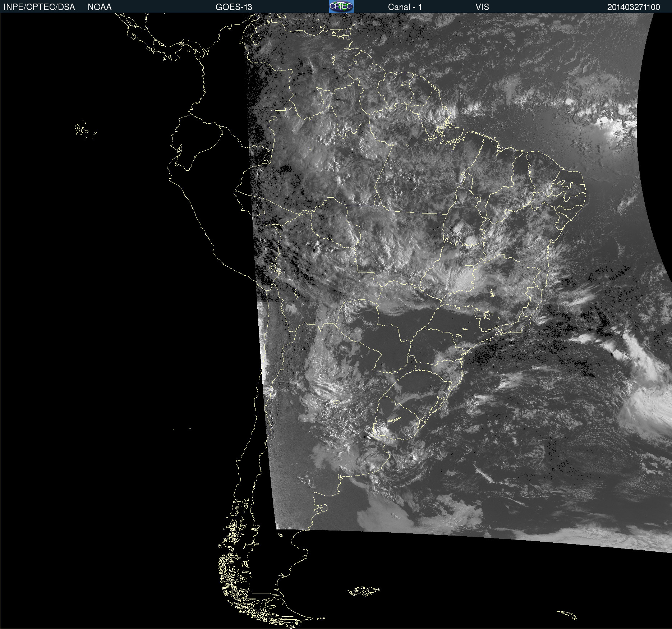
Task: Click the 201403271100 timestamp
Action: tap(634, 7)
